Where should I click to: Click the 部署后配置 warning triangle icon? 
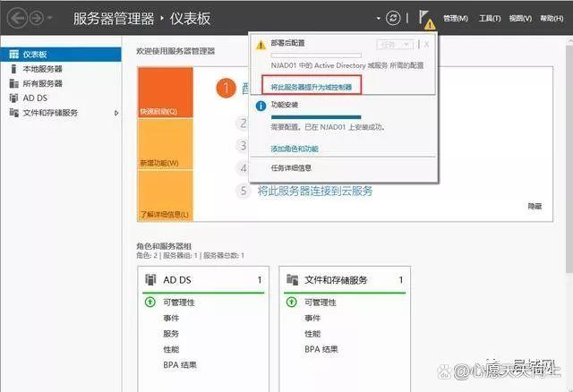pyautogui.click(x=261, y=45)
